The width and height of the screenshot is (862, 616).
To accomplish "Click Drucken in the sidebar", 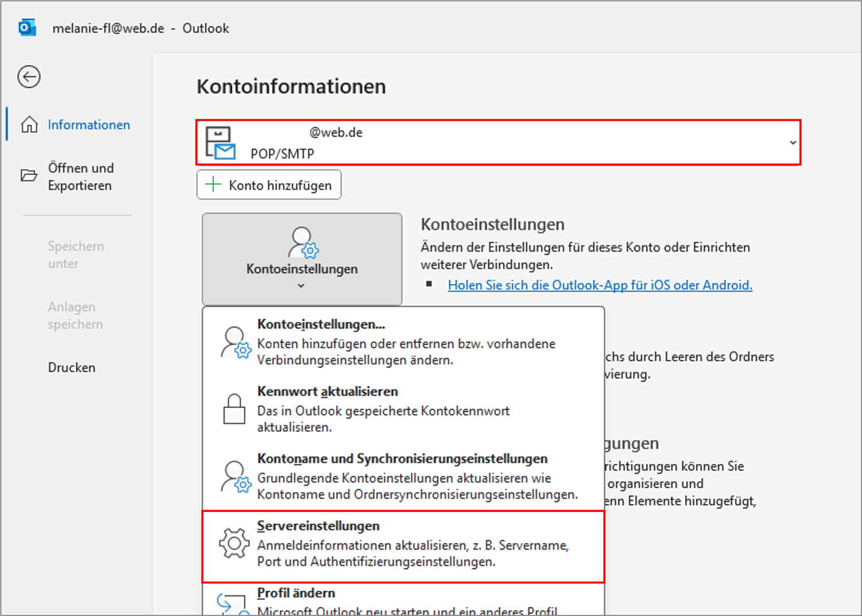I will coord(71,367).
